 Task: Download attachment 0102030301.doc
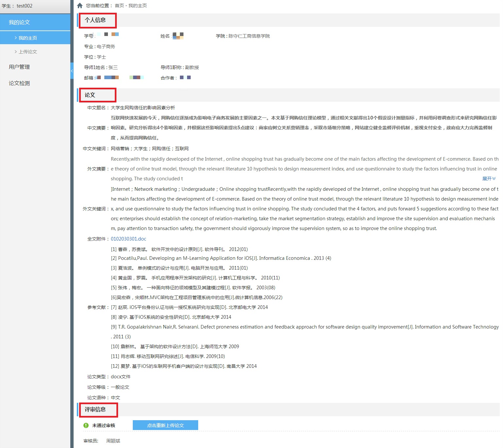point(129,239)
